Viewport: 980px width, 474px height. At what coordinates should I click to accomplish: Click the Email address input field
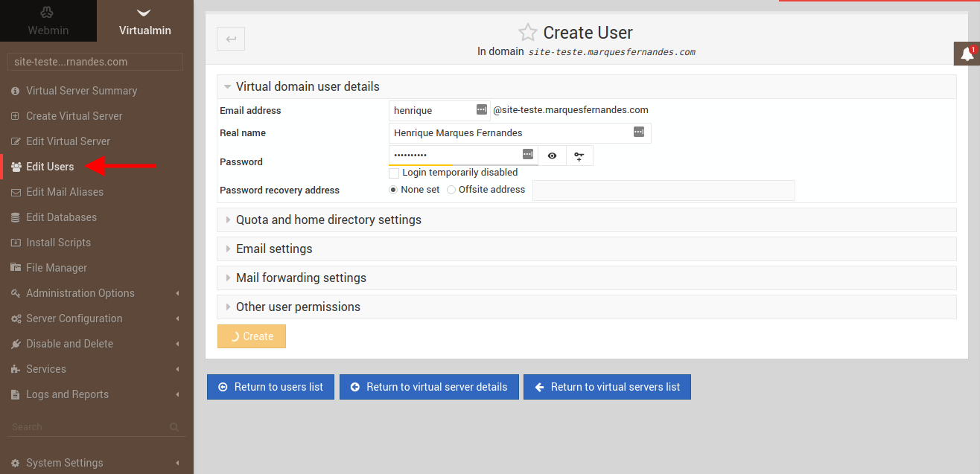[439, 110]
